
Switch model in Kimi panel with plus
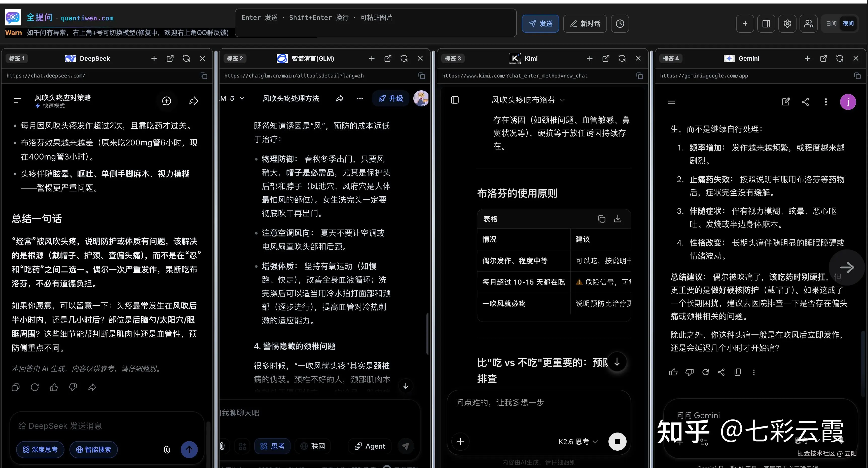[x=590, y=58]
